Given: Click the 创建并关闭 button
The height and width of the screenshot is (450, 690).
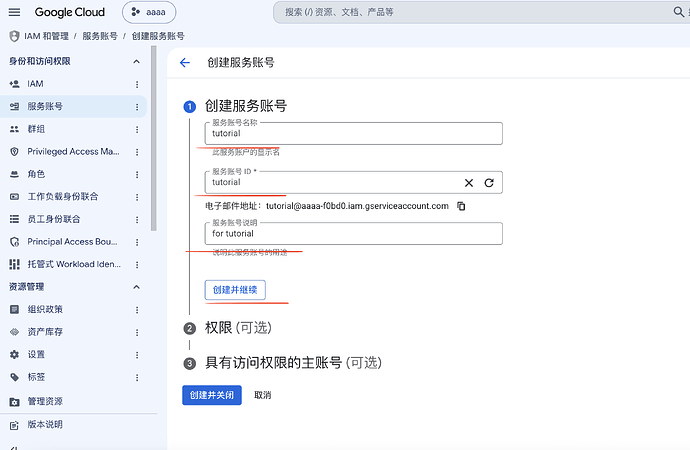Looking at the screenshot, I should click(212, 395).
